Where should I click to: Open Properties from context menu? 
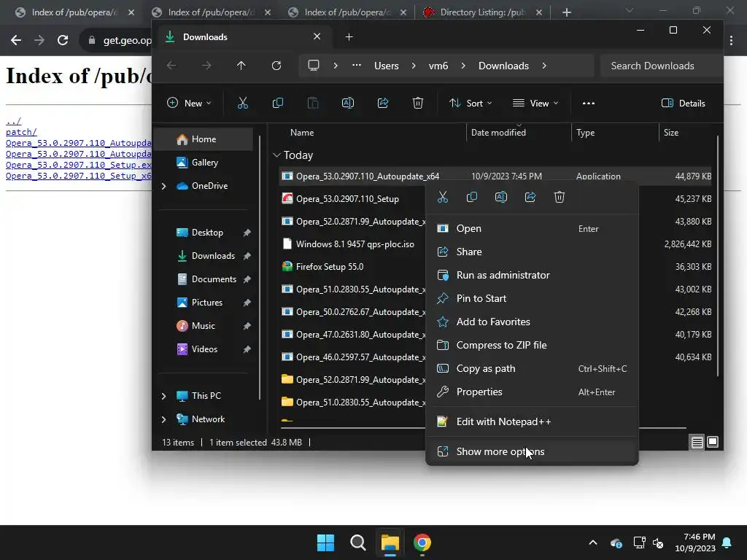pos(532,392)
